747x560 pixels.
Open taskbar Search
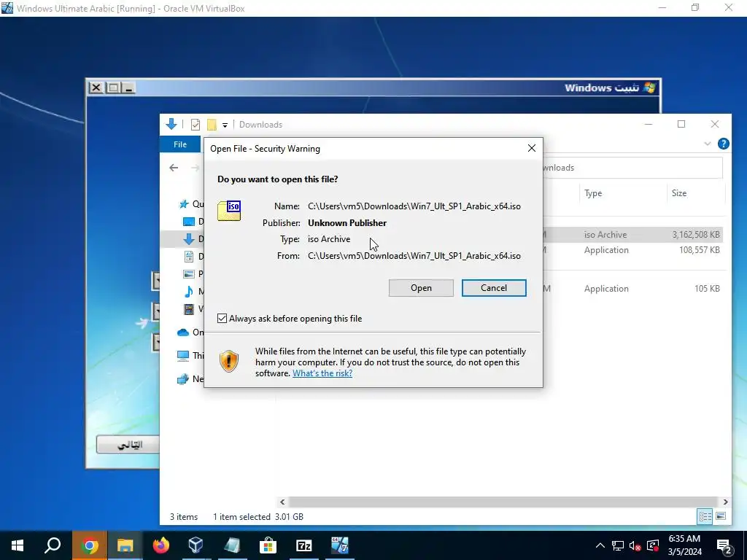point(53,545)
